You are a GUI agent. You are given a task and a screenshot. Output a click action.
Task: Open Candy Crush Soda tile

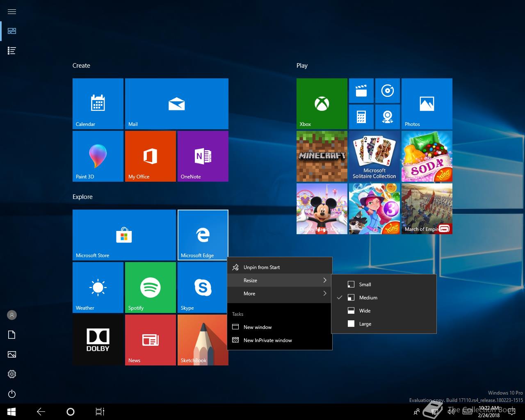point(427,156)
